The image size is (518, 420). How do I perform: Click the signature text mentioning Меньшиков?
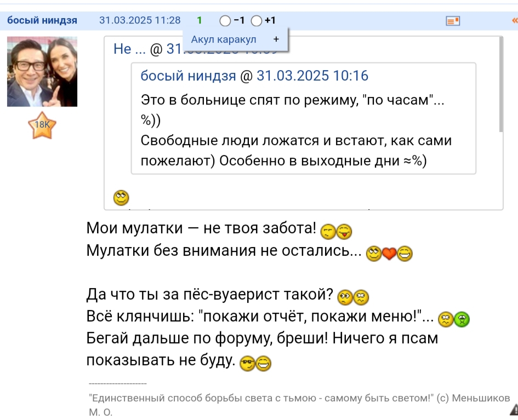(299, 405)
